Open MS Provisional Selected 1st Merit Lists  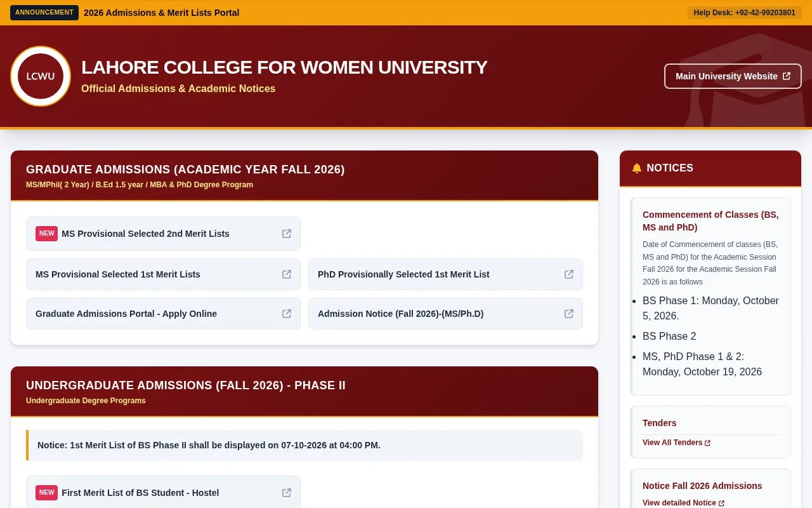click(163, 274)
